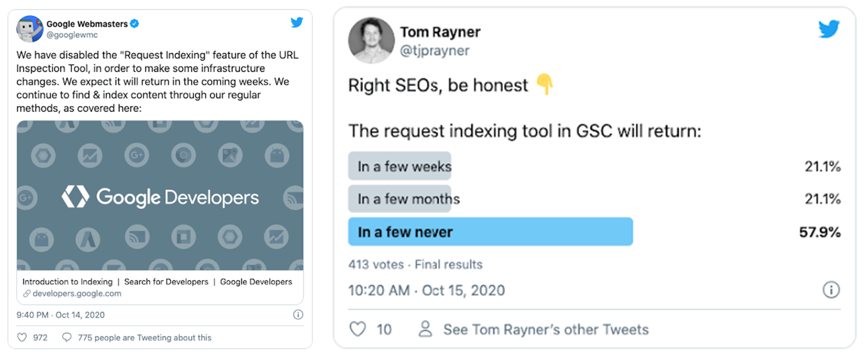Click the 9:40 PM Oct 14, 2020 timestamp
Screen dimensions: 868x361
tap(60, 315)
